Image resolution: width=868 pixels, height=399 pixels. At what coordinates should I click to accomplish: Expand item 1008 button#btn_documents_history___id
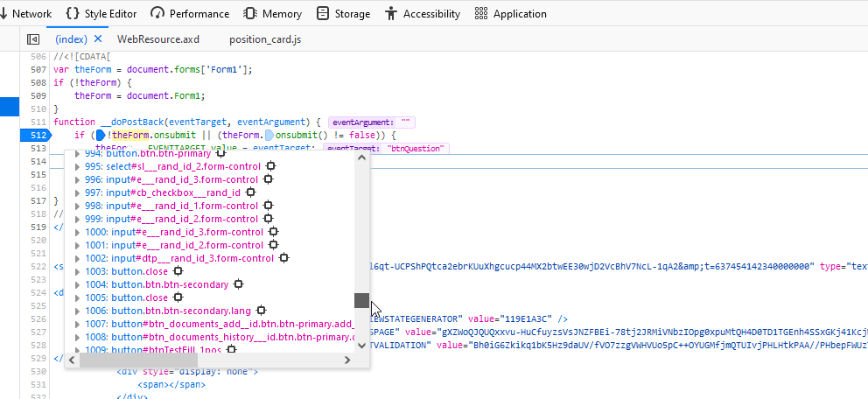[78, 337]
